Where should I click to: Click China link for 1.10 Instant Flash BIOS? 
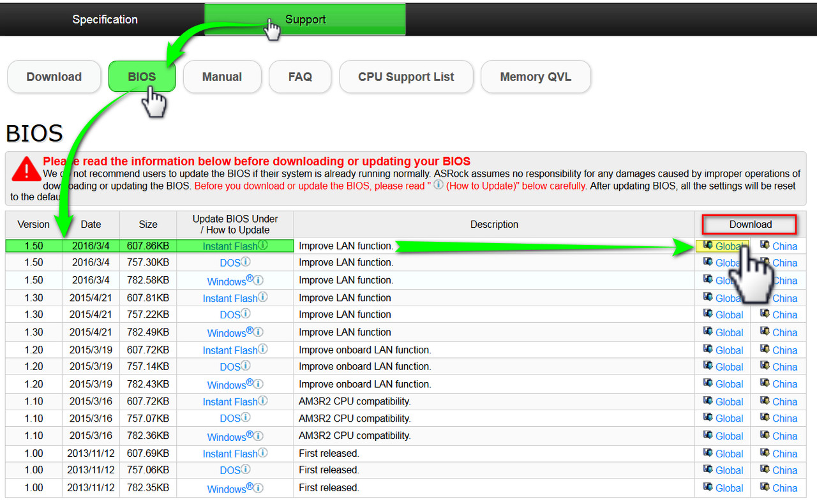click(784, 402)
